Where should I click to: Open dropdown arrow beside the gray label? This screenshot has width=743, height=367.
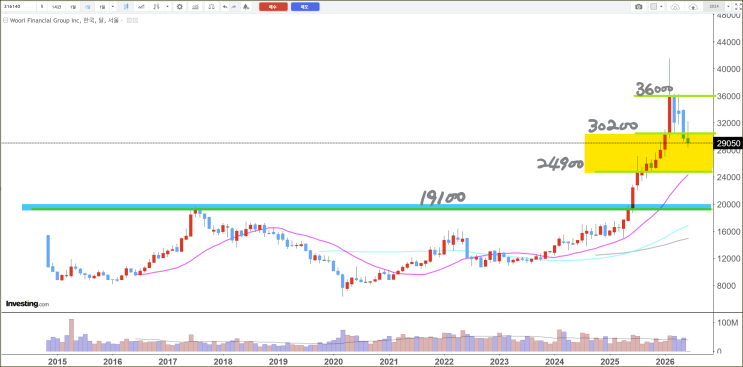(728, 7)
